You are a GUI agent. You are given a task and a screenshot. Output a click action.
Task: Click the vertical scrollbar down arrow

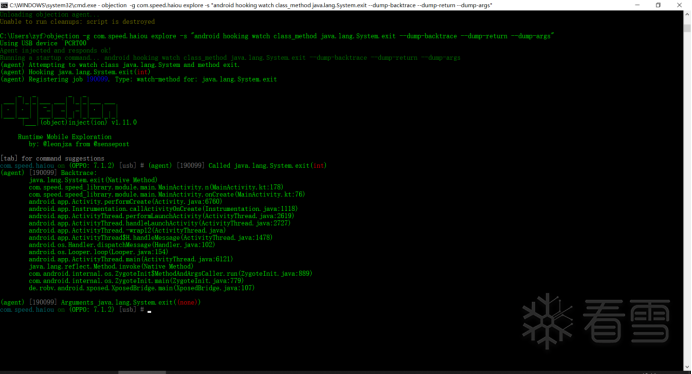click(687, 367)
